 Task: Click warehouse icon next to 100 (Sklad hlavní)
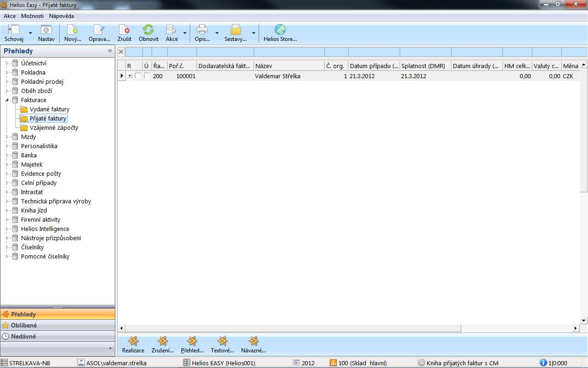point(333,363)
